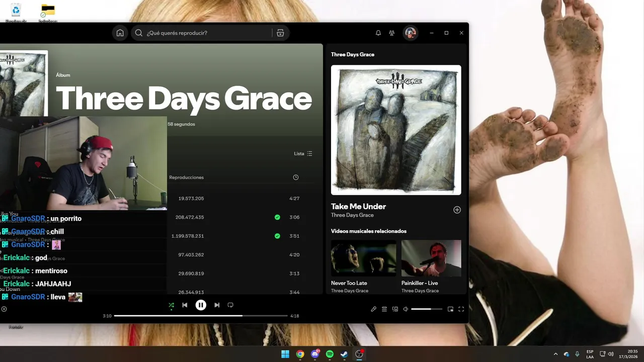Open the notifications bell in Spotify
Image resolution: width=644 pixels, height=362 pixels.
[378, 33]
